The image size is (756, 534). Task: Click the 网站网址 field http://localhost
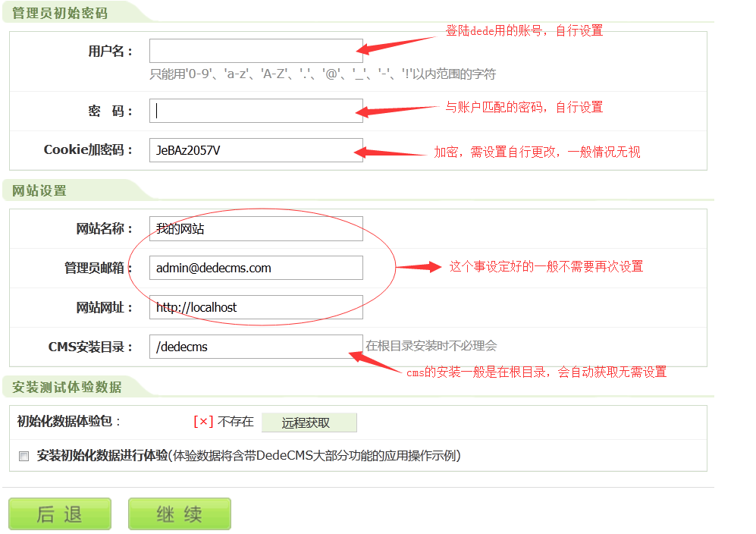click(x=256, y=307)
